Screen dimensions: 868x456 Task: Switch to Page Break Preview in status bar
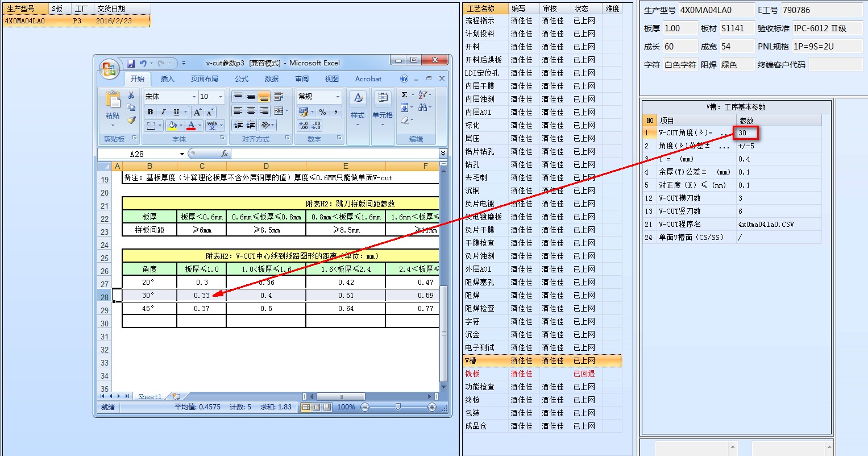click(x=327, y=407)
